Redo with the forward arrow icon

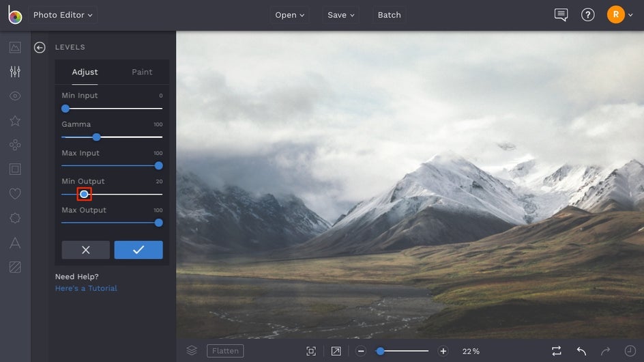click(605, 351)
